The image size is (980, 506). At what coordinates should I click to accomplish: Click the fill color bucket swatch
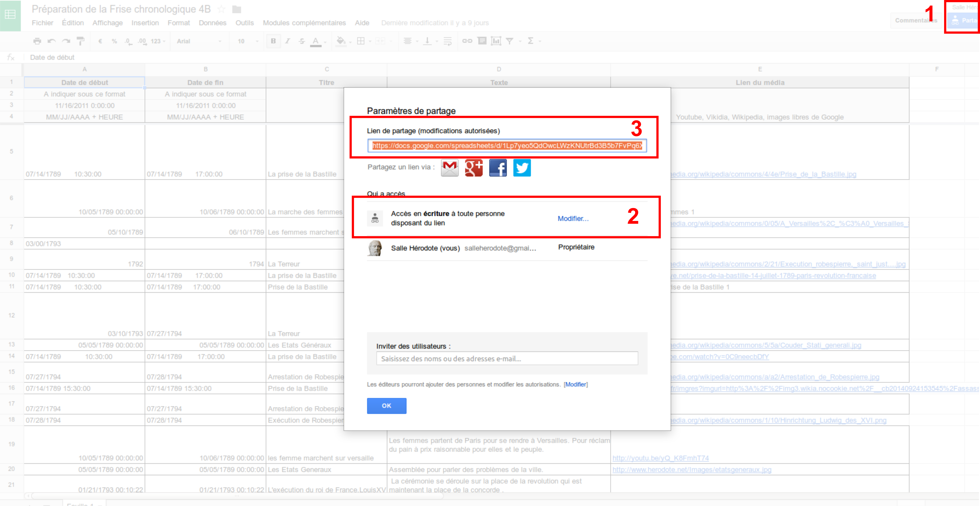click(x=341, y=41)
